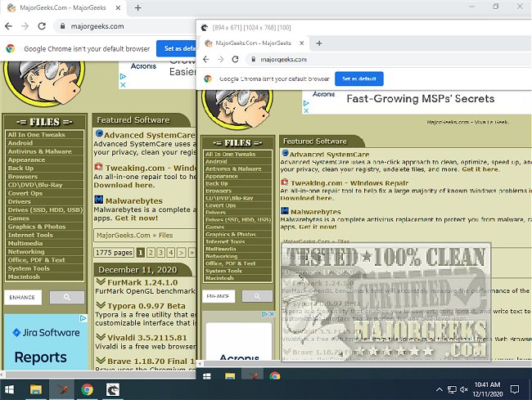532x400 pixels.
Task: Click forward arrow in the front preview window
Action: (x=220, y=60)
